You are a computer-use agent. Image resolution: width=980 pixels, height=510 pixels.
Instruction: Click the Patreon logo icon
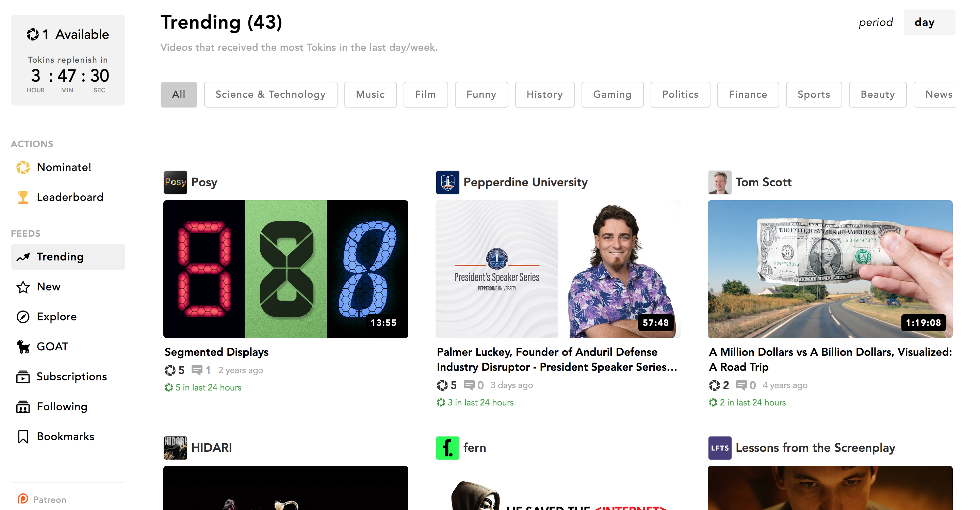coord(23,499)
